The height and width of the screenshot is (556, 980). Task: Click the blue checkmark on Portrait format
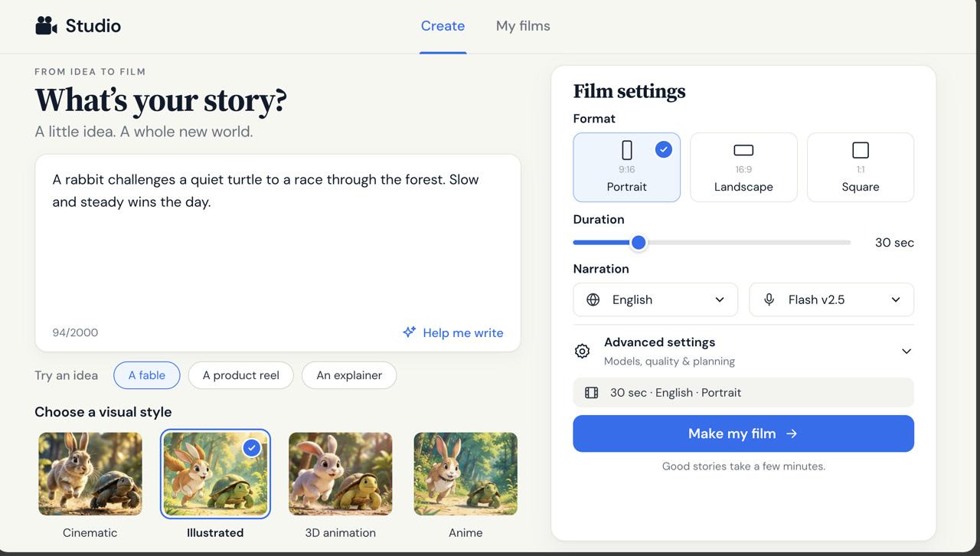(663, 149)
